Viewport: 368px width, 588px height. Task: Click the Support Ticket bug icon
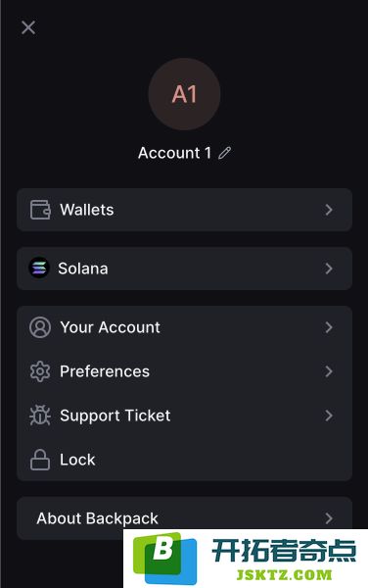[40, 416]
